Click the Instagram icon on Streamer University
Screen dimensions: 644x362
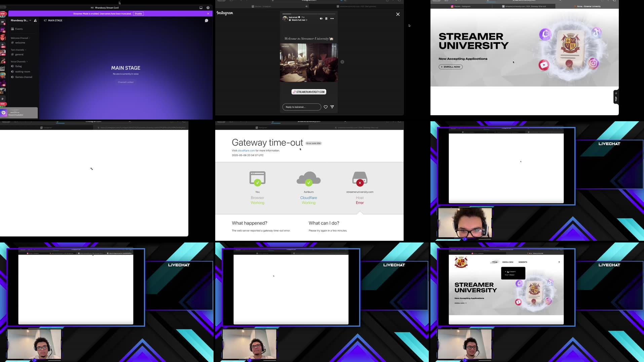[593, 63]
